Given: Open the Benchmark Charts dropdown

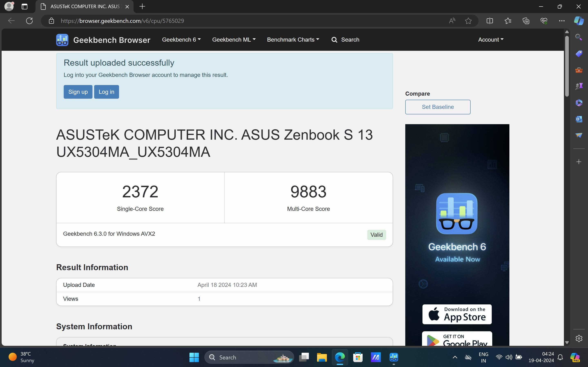Looking at the screenshot, I should pyautogui.click(x=293, y=40).
